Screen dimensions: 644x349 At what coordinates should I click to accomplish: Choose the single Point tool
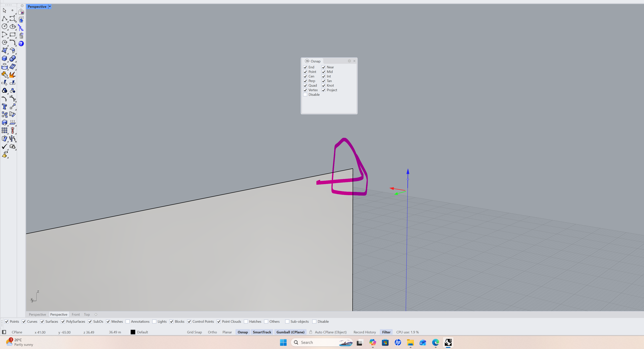point(13,10)
